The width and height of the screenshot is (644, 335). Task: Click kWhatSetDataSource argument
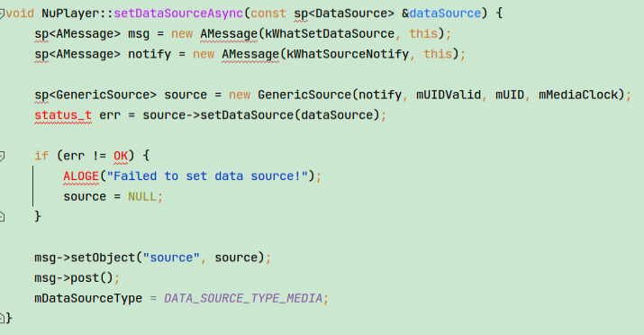[x=330, y=33]
